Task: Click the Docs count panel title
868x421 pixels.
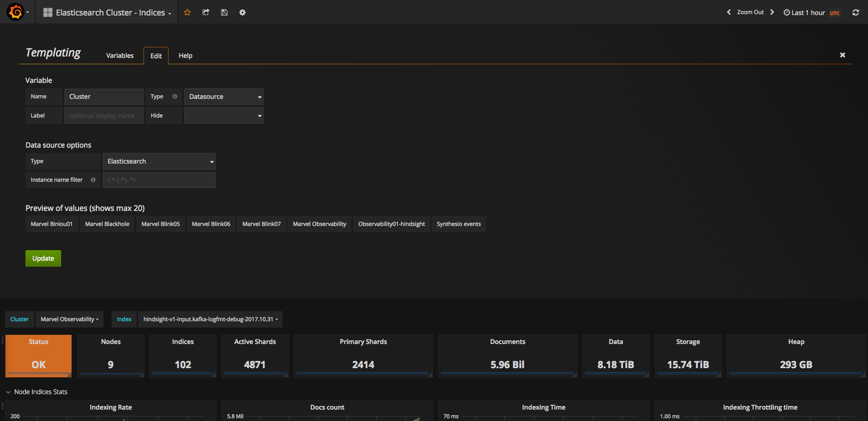Action: [327, 407]
